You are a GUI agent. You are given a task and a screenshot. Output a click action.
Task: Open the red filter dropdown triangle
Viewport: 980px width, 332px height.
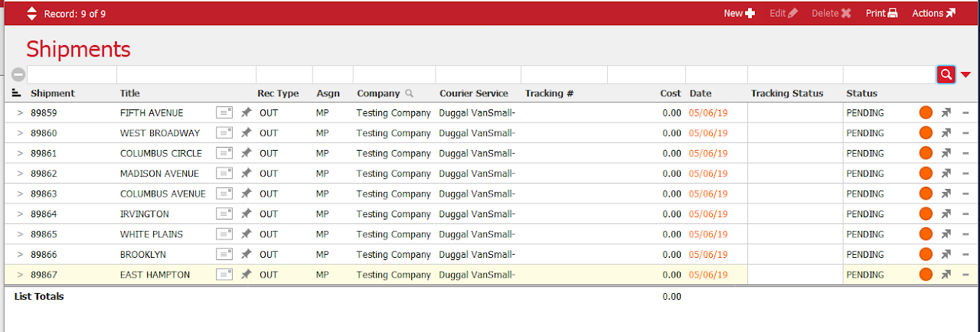pyautogui.click(x=965, y=75)
